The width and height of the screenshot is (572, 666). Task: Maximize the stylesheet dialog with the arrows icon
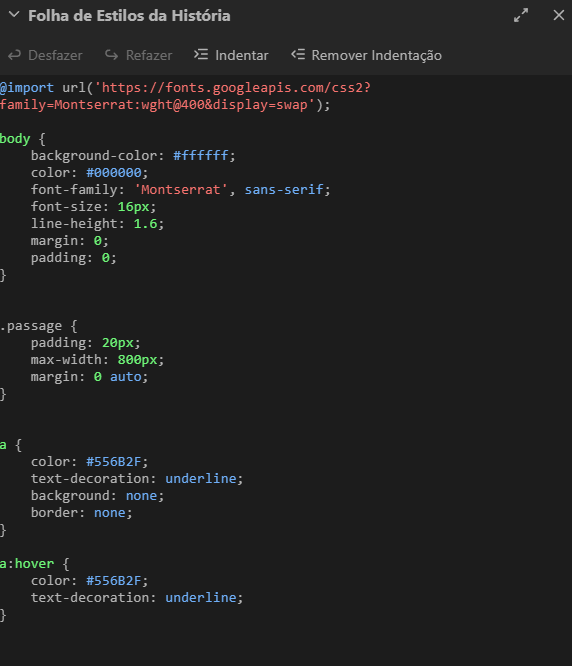tap(521, 15)
